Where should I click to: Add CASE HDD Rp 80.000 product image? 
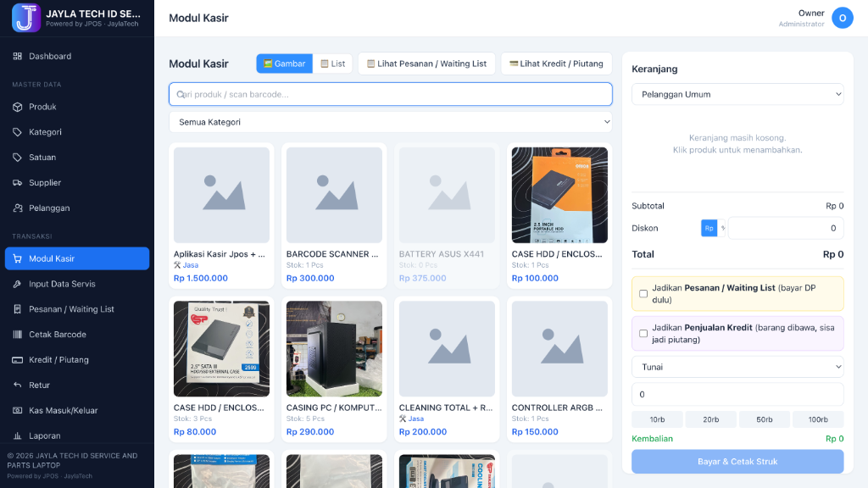coord(221,348)
